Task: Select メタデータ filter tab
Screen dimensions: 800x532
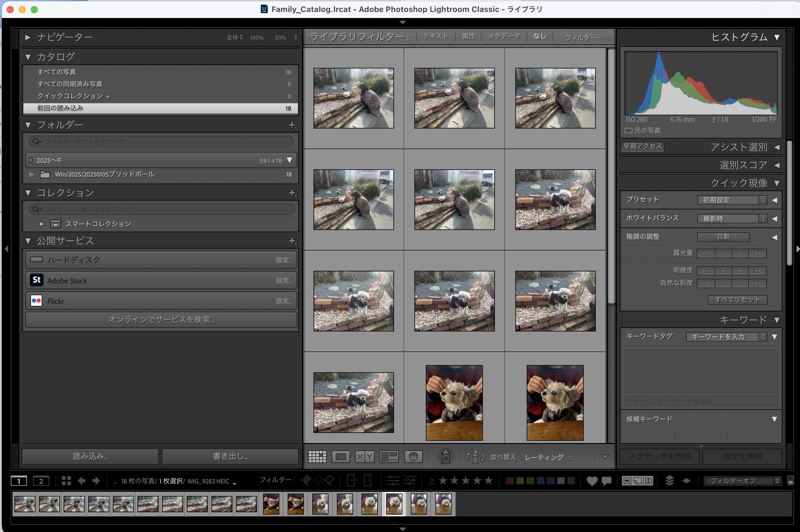Action: click(x=504, y=36)
